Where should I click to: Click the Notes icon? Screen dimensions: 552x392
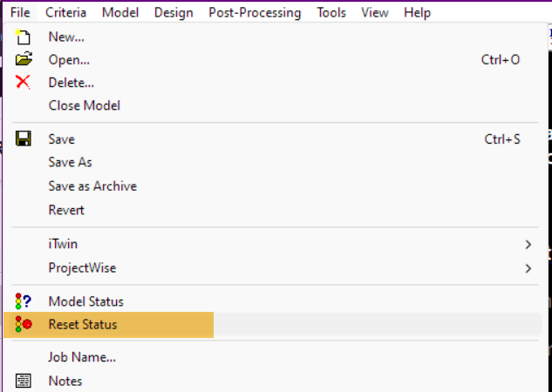[x=24, y=381]
